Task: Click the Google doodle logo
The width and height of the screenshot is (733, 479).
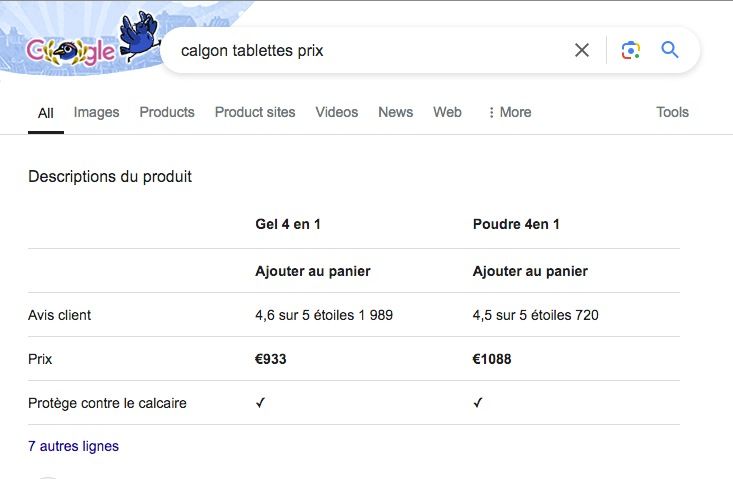Action: tap(70, 52)
